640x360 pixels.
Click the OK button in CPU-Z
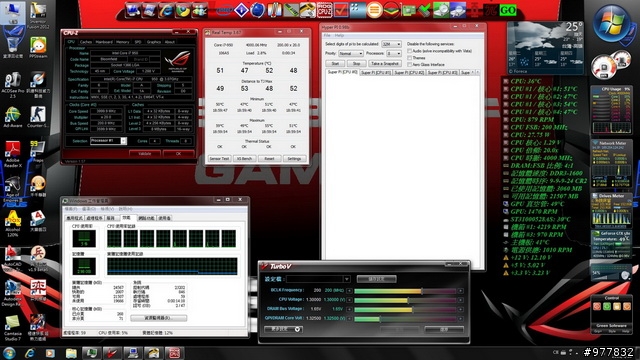(x=178, y=154)
